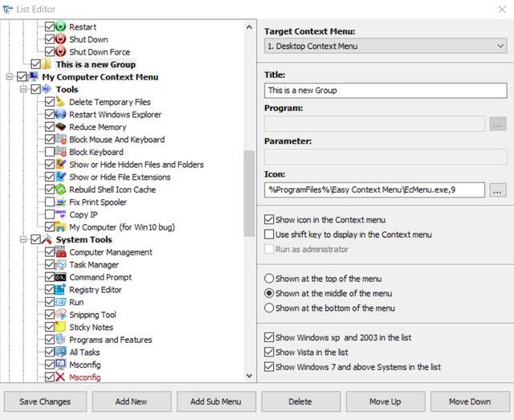Click the yellow Sticky Notes icon
The width and height of the screenshot is (514, 420).
tap(60, 327)
